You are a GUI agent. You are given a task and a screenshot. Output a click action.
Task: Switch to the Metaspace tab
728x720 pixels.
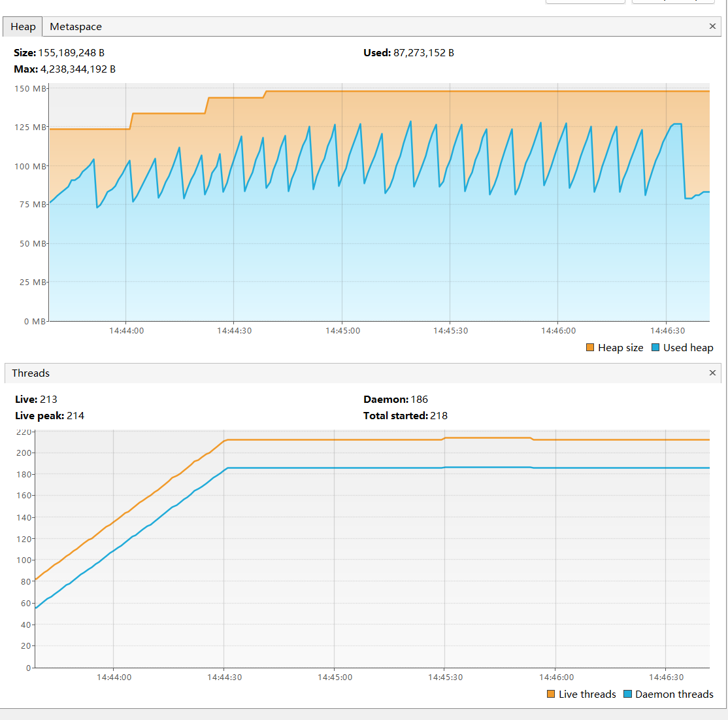(76, 27)
